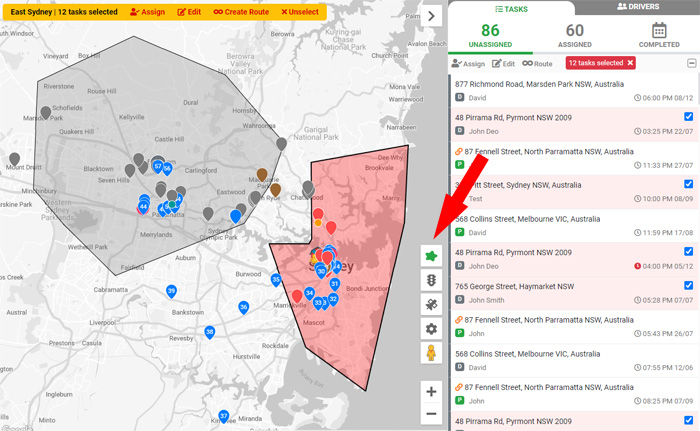Click the overdue red clock on 04:00 PM 05/12
The width and height of the screenshot is (700, 431).
[638, 266]
